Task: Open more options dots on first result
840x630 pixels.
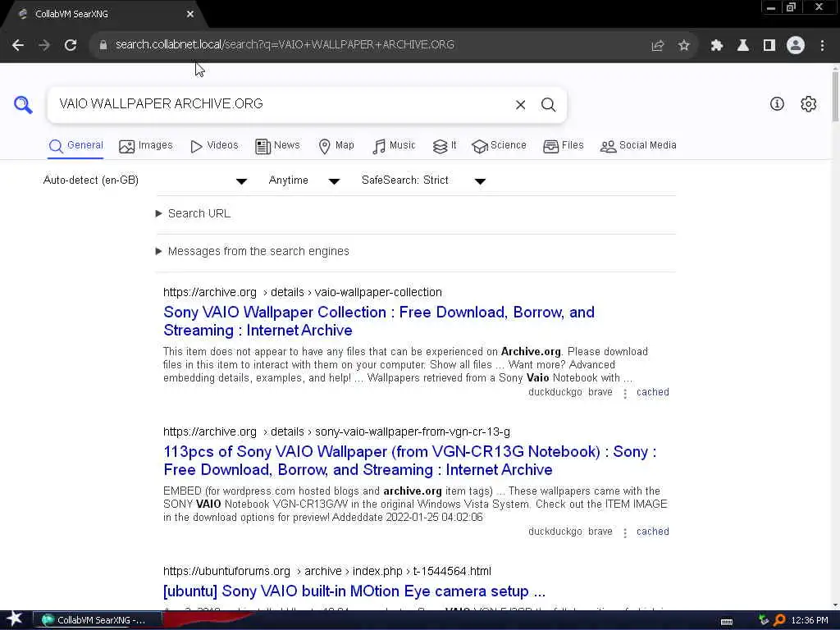Action: pyautogui.click(x=624, y=393)
